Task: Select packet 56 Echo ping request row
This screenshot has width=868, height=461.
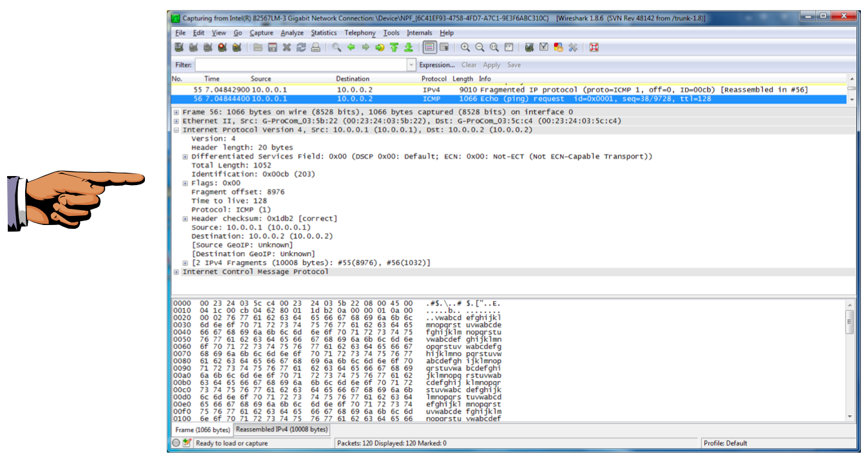Action: pyautogui.click(x=509, y=99)
